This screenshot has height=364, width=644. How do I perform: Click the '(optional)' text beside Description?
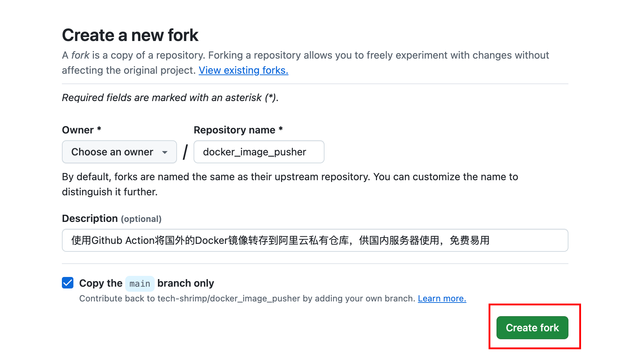tap(141, 219)
